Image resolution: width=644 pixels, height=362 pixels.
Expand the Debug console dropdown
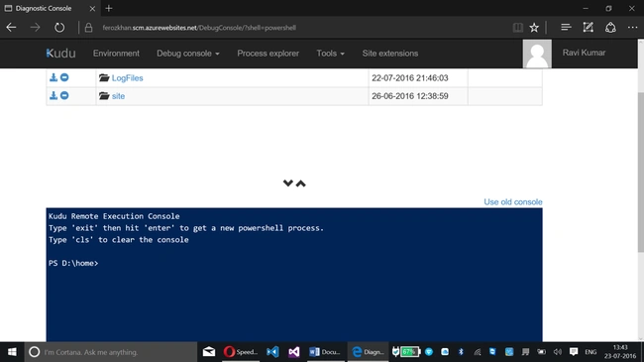tap(187, 54)
